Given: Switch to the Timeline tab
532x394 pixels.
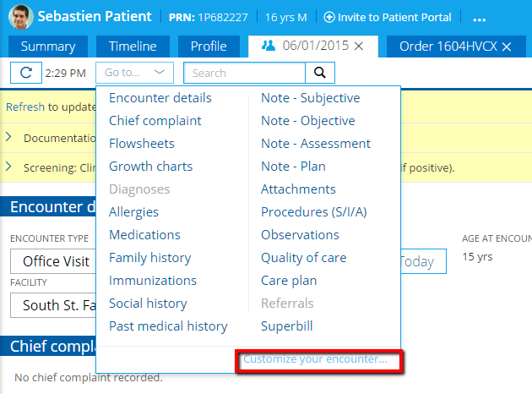Looking at the screenshot, I should (x=131, y=47).
